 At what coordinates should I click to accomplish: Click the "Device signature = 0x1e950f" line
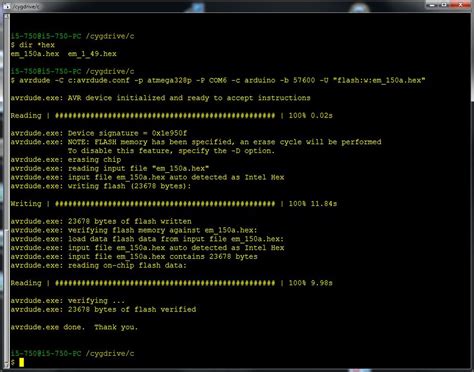(x=99, y=133)
